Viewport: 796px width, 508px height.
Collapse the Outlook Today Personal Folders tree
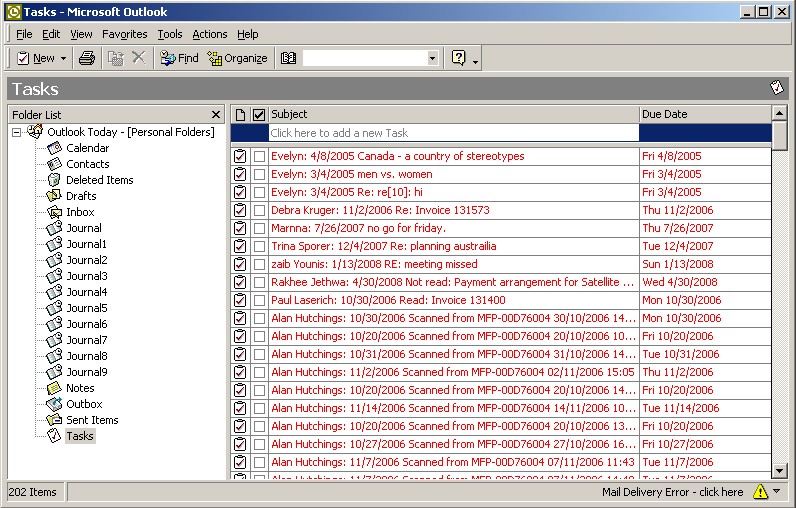(x=17, y=132)
